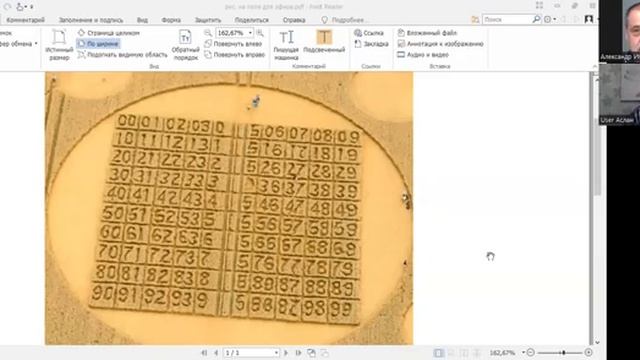
Task: Click status bar zoom-in plus button
Action: (588, 353)
